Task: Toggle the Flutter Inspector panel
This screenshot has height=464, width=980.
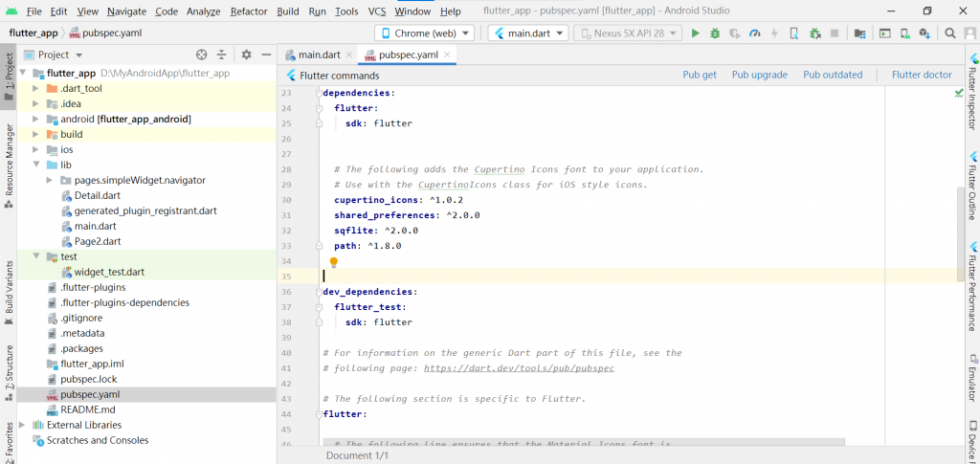Action: tap(972, 92)
